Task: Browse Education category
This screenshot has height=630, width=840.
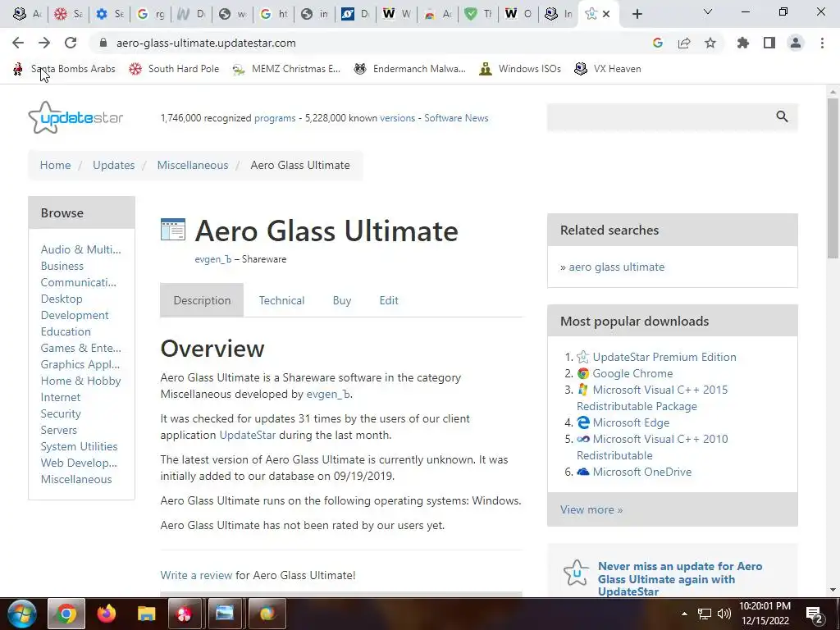Action: point(66,331)
